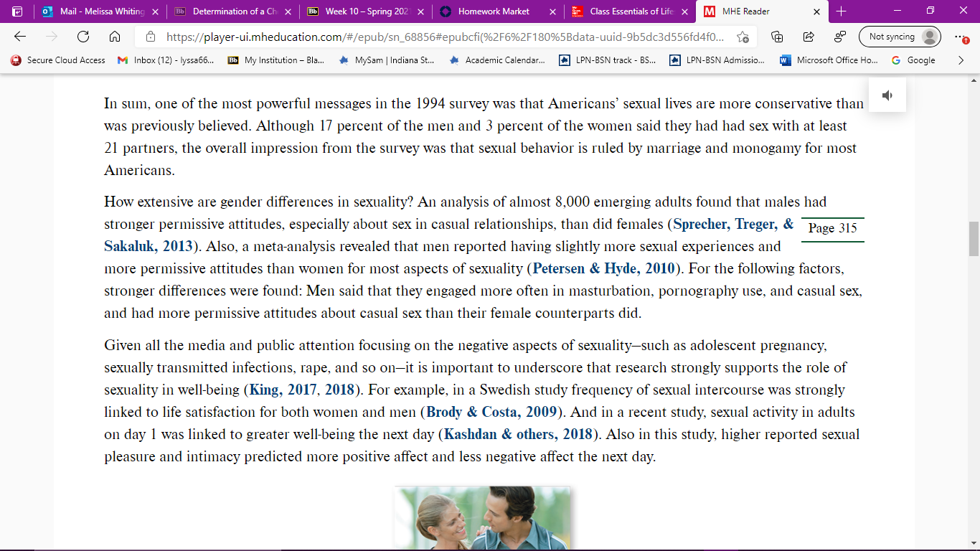Play audio with the read-aloud speaker icon
This screenshot has width=980, height=551.
(887, 95)
